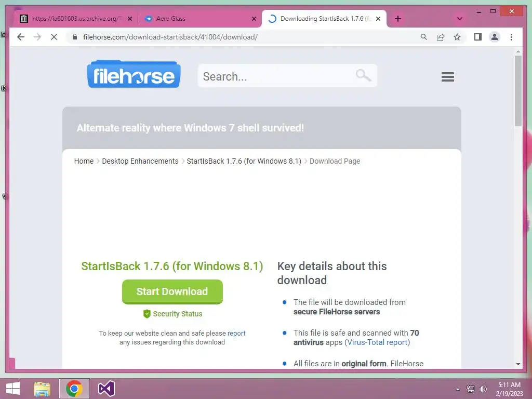Click the address bar URL
The height and width of the screenshot is (399, 532).
pyautogui.click(x=170, y=37)
